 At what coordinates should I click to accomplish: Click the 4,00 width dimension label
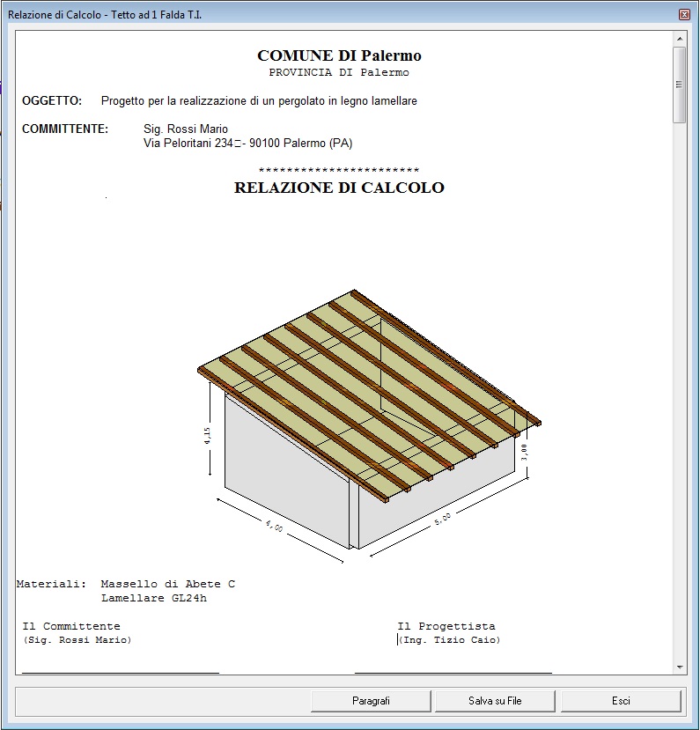[x=274, y=526]
